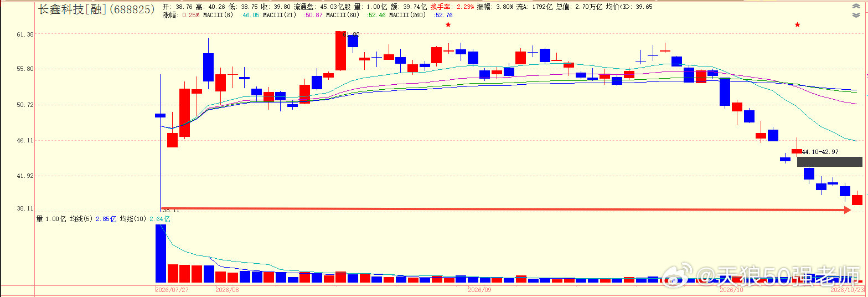Click the blue MACIII value 52.76
The width and height of the screenshot is (868, 297).
(443, 16)
